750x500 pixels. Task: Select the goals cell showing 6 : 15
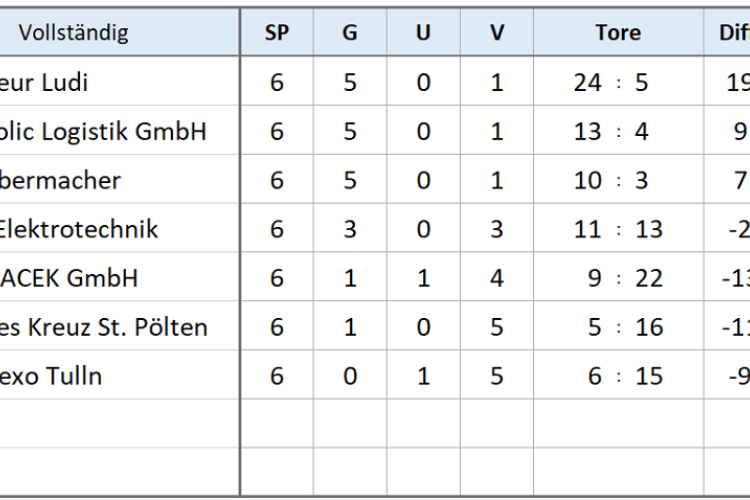618,375
